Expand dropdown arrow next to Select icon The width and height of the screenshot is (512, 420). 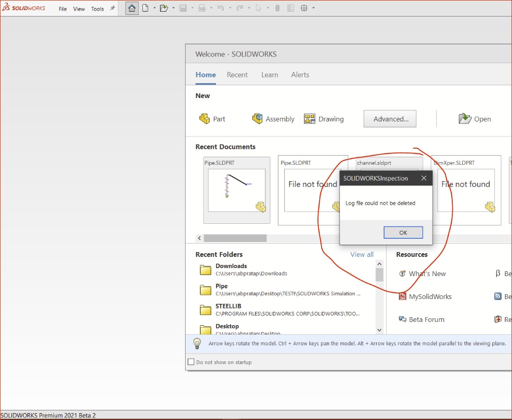(x=268, y=8)
